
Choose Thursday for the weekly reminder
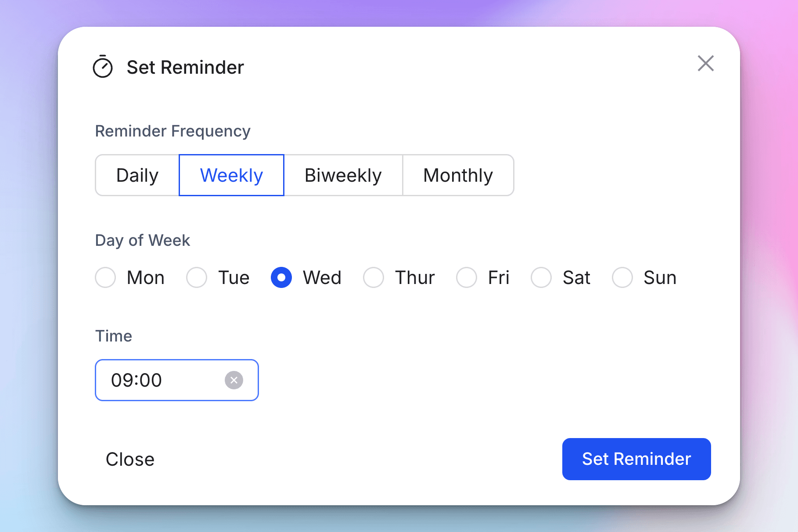(374, 277)
